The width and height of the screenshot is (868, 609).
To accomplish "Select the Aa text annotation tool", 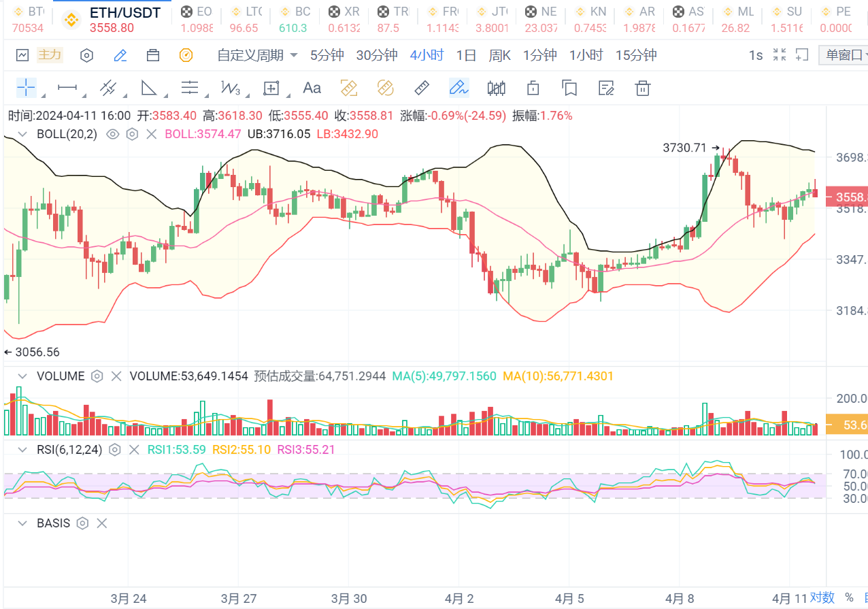I will [x=312, y=87].
